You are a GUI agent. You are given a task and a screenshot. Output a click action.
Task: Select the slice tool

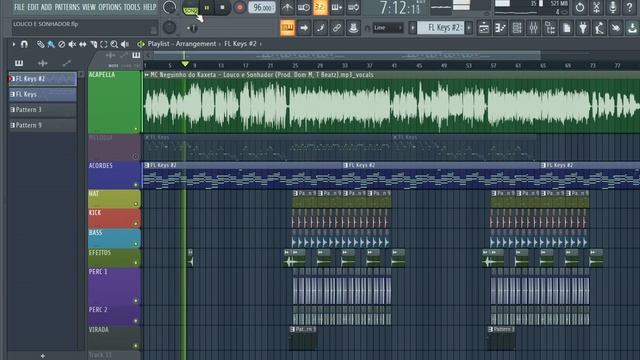coord(94,44)
